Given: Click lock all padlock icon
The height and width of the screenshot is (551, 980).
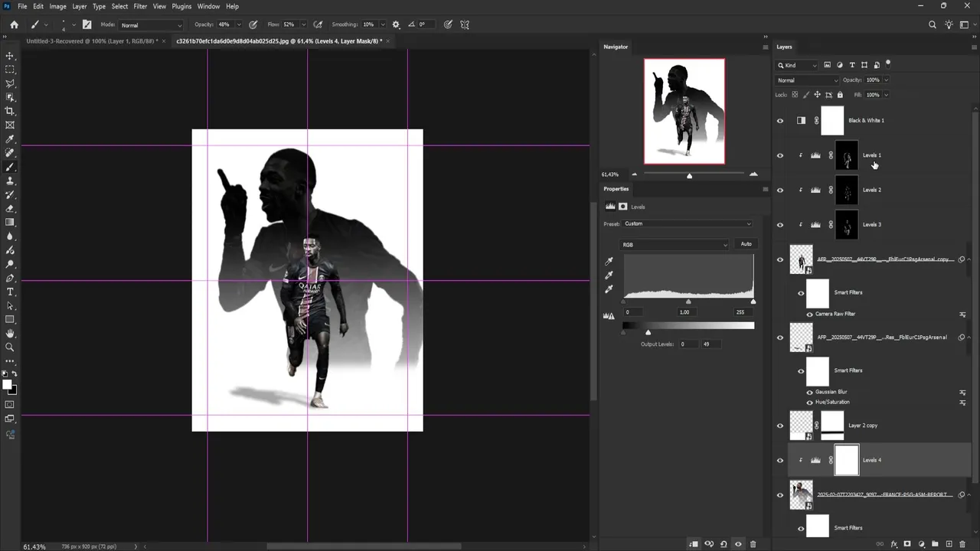Looking at the screenshot, I should click(840, 95).
